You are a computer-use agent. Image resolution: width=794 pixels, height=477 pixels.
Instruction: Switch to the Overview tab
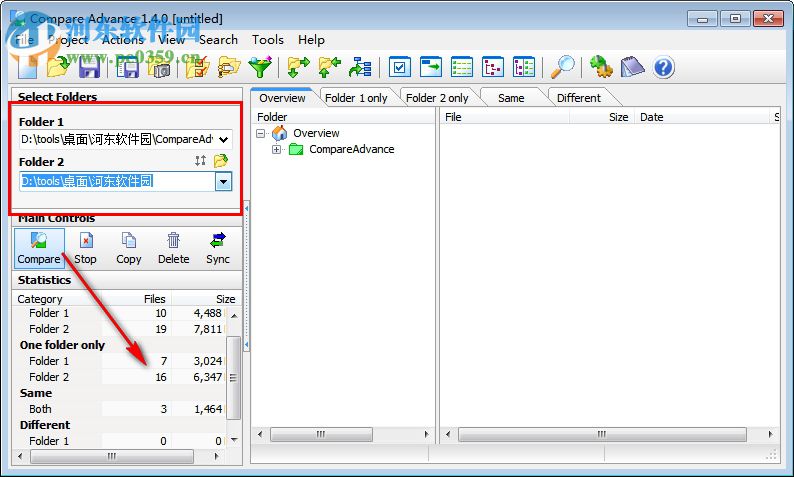pyautogui.click(x=283, y=98)
